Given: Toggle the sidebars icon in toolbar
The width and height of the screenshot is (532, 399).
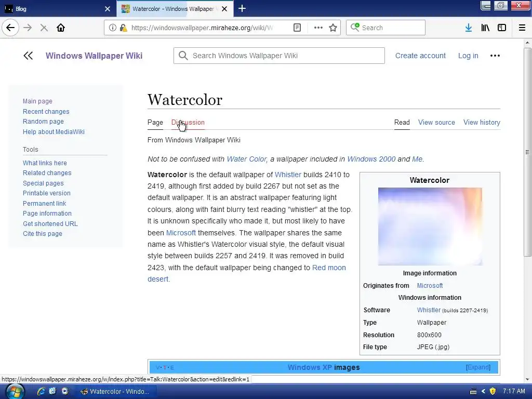Looking at the screenshot, I should [x=502, y=28].
